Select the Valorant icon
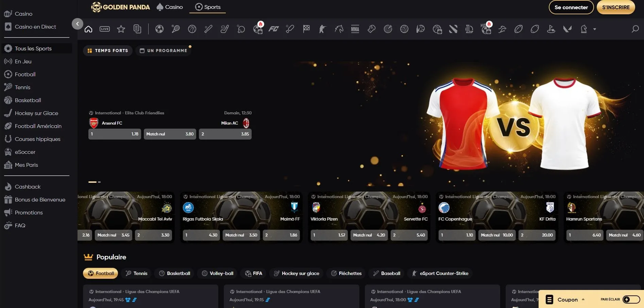This screenshot has height=308, width=644. point(567,29)
